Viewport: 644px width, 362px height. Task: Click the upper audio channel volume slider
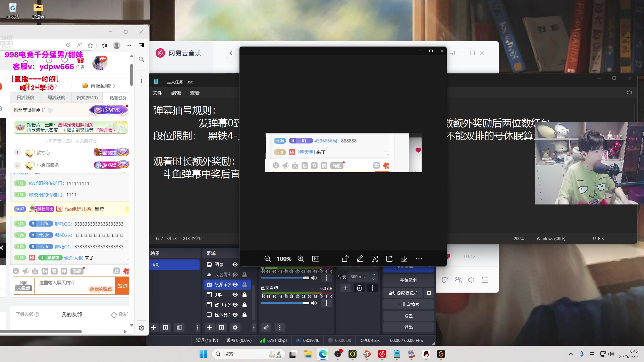(x=285, y=278)
